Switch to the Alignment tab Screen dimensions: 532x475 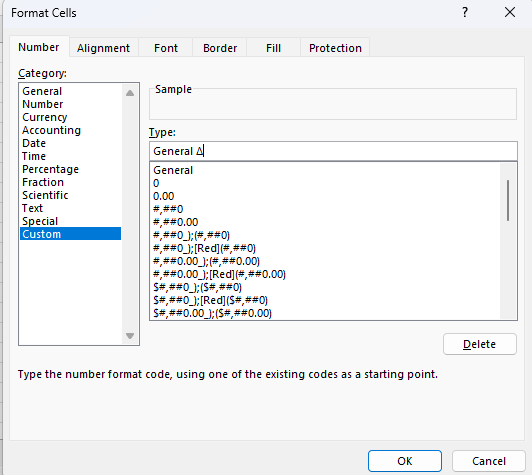[103, 48]
